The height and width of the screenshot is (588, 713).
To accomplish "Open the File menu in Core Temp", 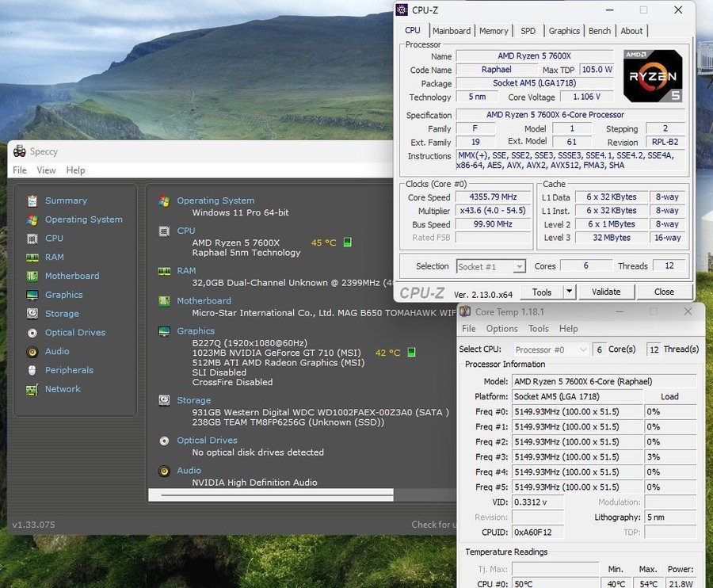I will 469,328.
